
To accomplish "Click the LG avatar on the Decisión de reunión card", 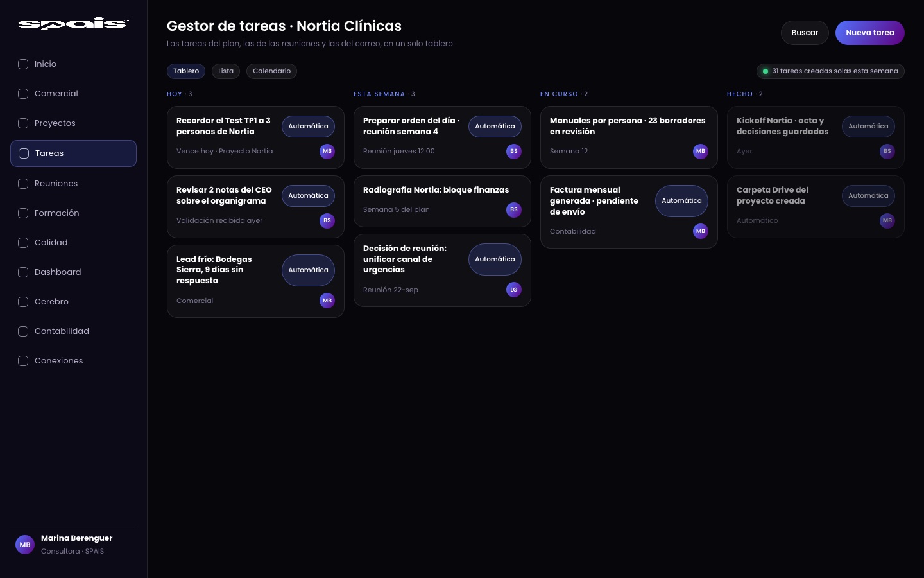I will click(514, 290).
